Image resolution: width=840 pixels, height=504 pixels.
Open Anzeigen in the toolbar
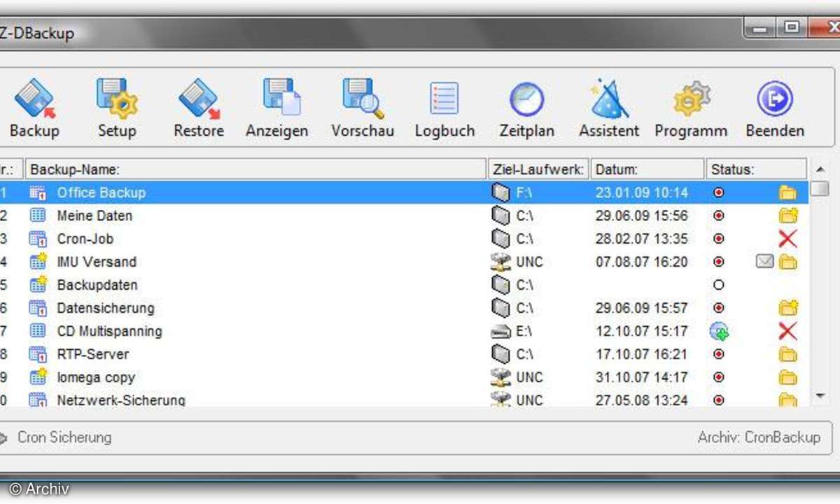[277, 108]
